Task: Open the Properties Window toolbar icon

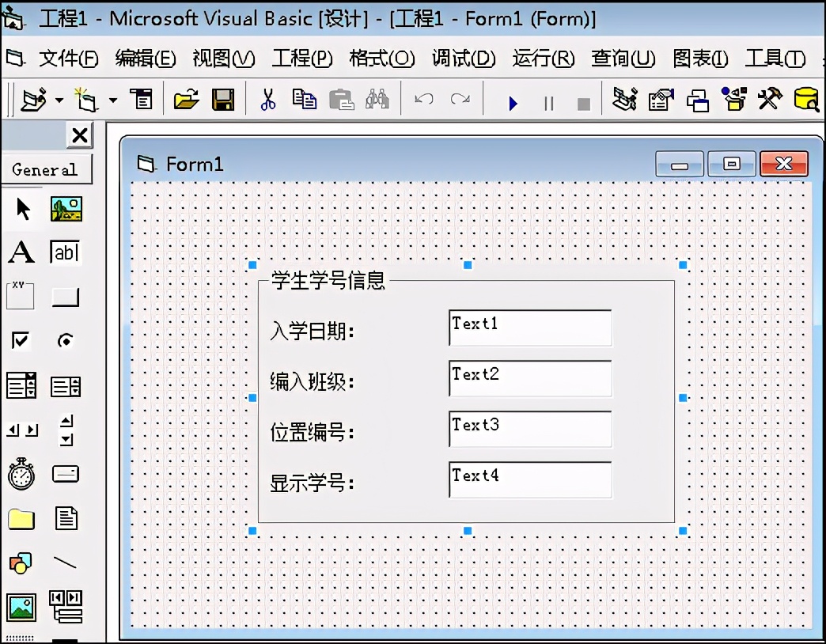Action: [x=661, y=99]
